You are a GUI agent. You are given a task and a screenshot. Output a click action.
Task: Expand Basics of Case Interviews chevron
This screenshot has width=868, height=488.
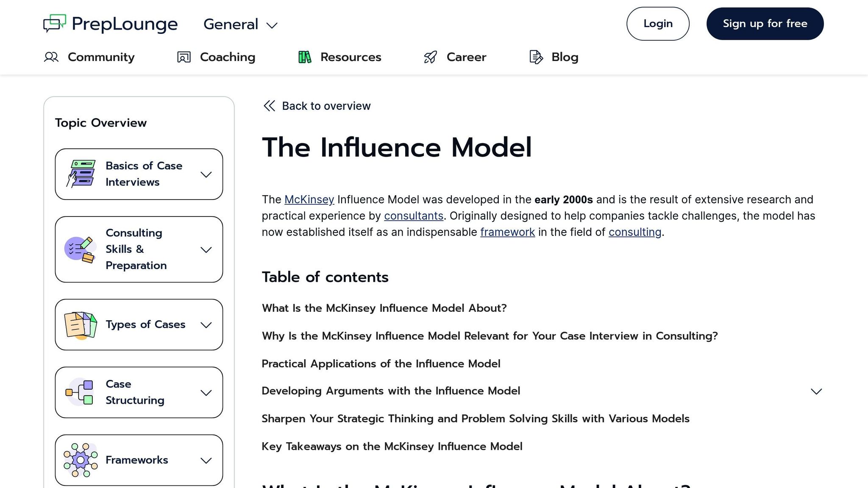[206, 175]
